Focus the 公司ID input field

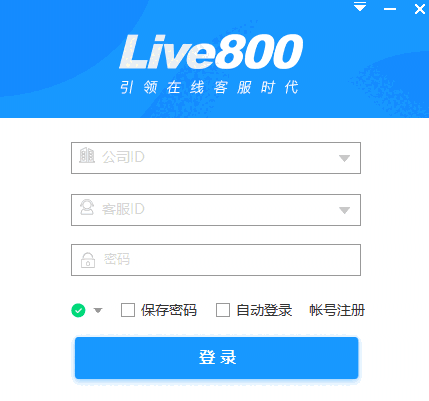pos(216,158)
